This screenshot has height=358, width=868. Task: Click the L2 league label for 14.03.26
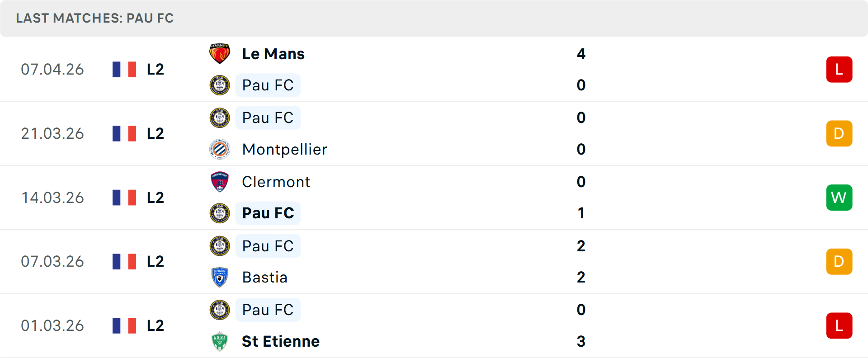[x=155, y=198]
